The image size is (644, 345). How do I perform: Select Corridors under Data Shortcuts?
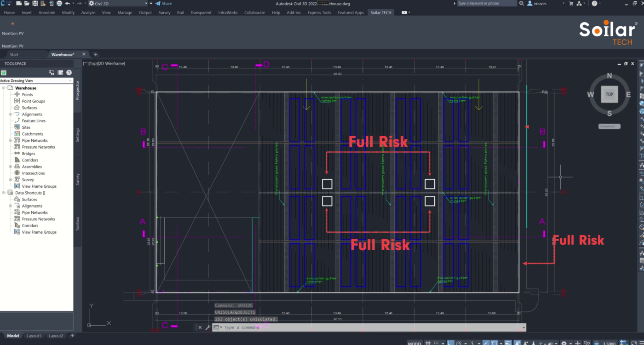pos(30,226)
